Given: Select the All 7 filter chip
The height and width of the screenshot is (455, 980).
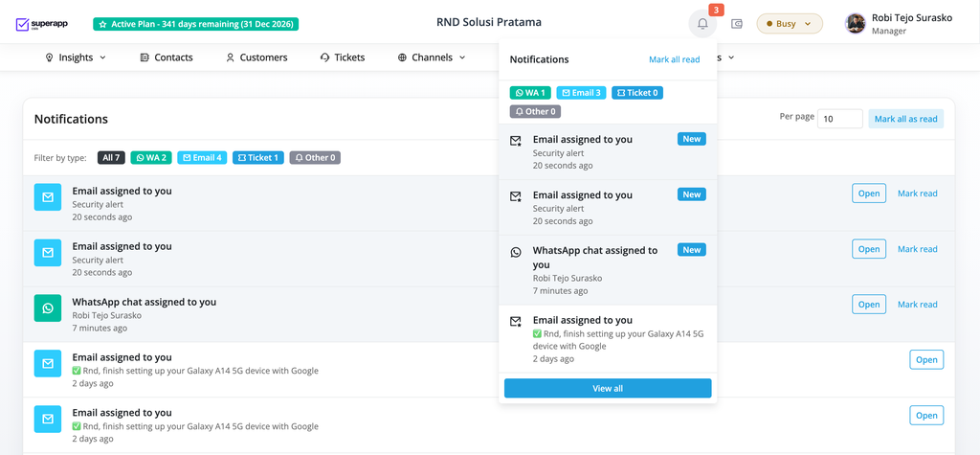Looking at the screenshot, I should (111, 158).
